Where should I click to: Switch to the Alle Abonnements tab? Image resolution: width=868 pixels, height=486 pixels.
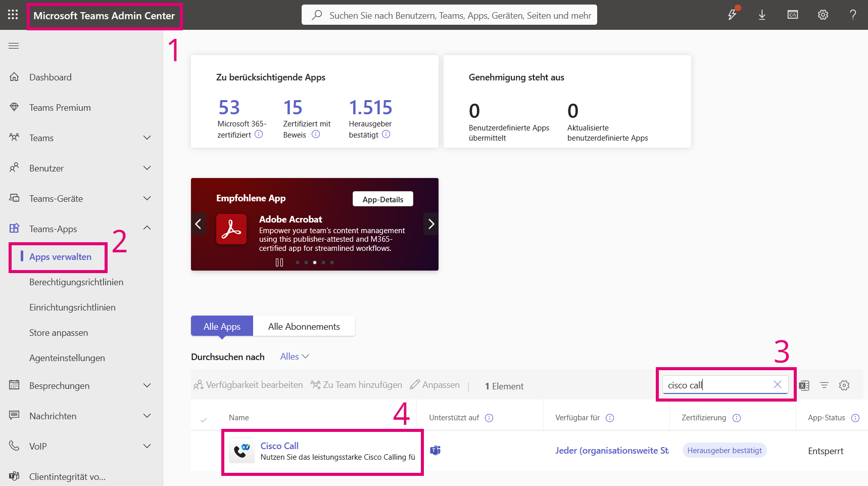tap(304, 326)
